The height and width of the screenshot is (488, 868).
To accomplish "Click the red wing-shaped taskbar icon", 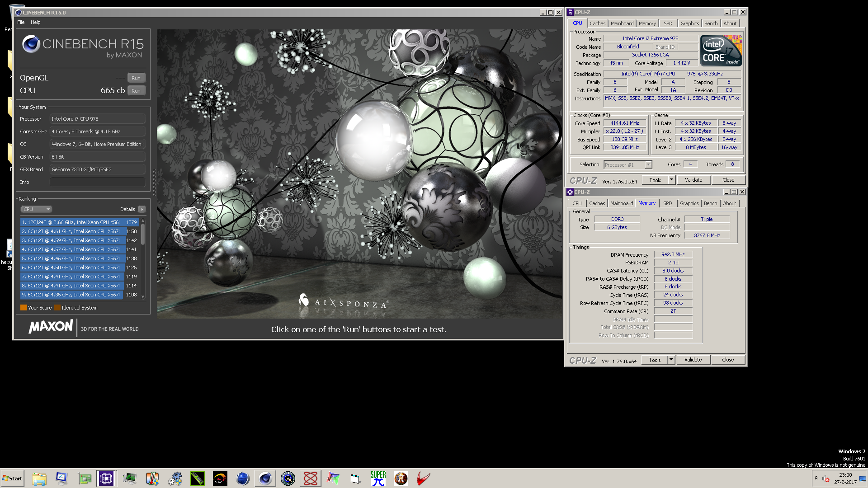I will (424, 479).
